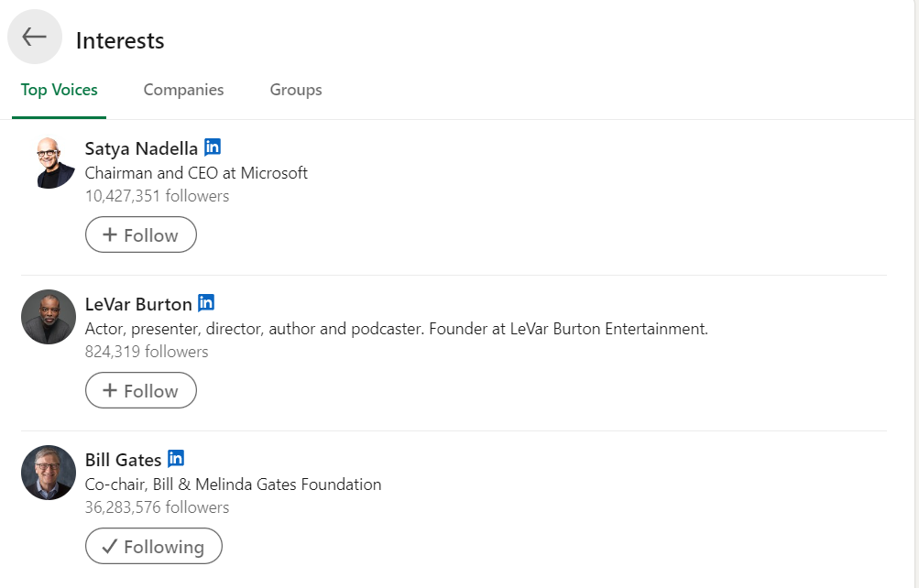This screenshot has height=588, width=919.
Task: Open LeVar Burton's profile by name
Action: [138, 304]
